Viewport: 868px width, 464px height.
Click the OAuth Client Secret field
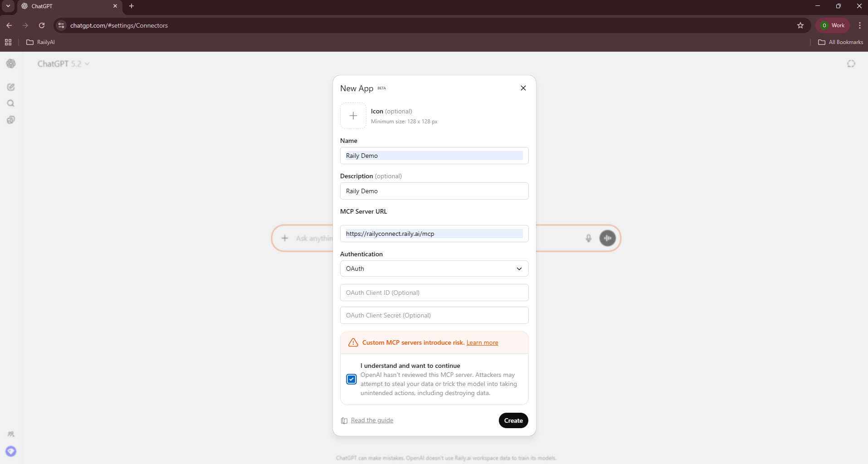[434, 315]
